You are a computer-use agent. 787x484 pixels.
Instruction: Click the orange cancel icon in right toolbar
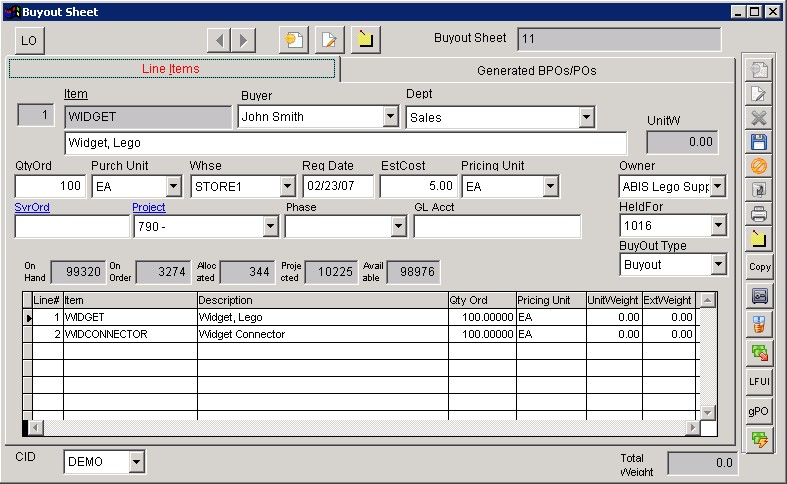759,166
